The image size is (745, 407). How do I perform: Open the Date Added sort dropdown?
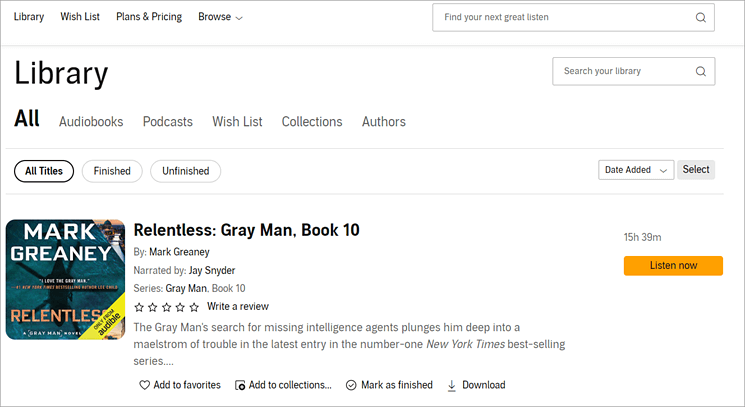pyautogui.click(x=636, y=170)
